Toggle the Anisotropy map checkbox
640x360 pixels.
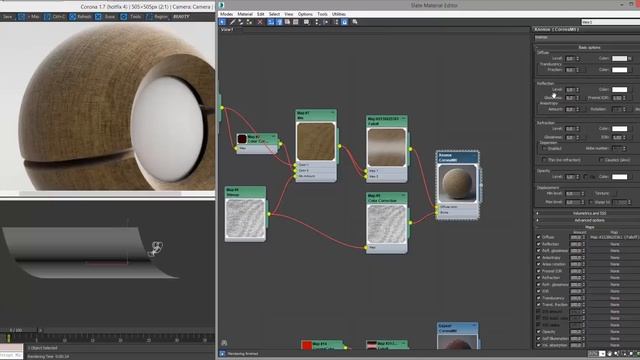tap(538, 257)
